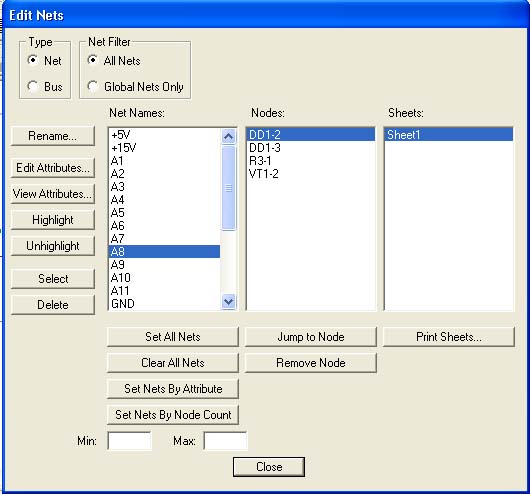
Task: Click the Max input field
Action: (225, 441)
